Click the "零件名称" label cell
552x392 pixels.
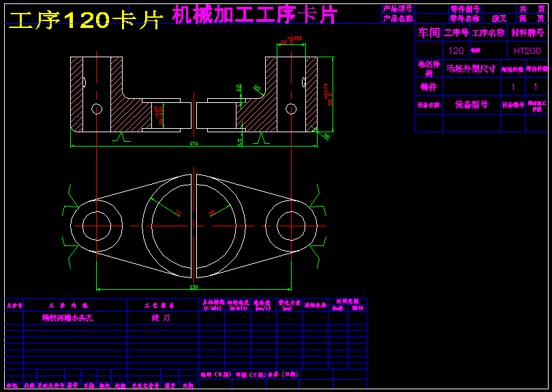point(465,18)
